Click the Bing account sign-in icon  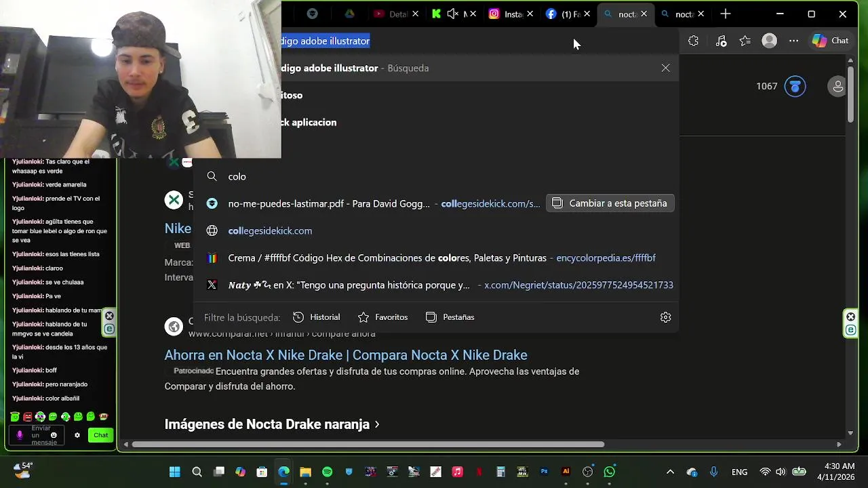point(838,86)
